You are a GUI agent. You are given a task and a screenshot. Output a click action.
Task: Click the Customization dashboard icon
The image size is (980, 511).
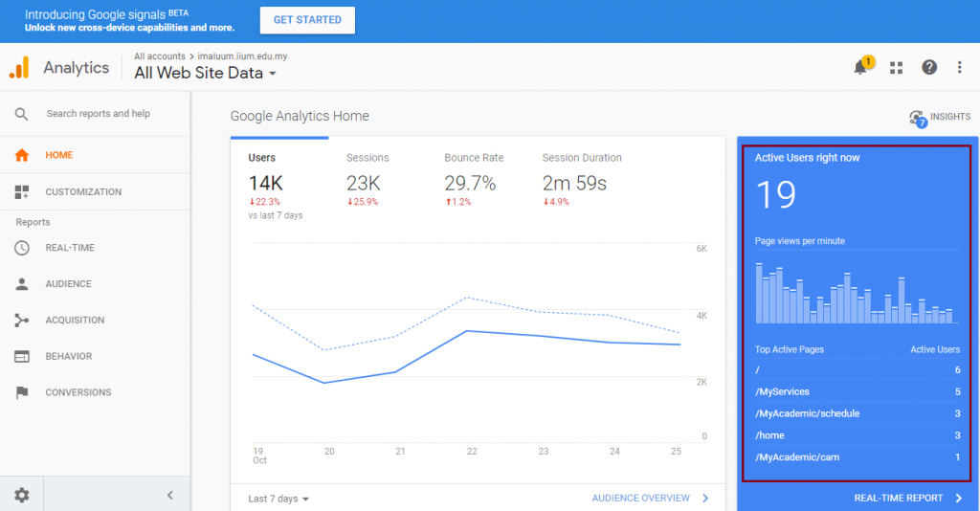click(x=22, y=191)
